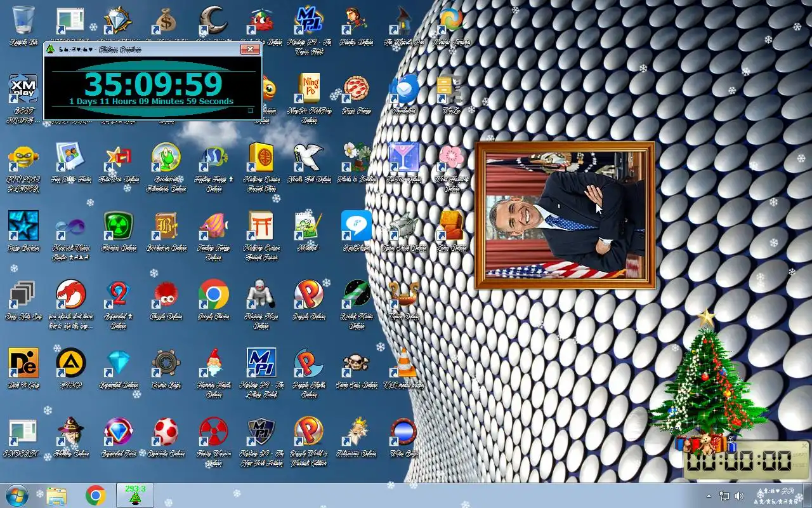Open the network icon in system tray

724,496
